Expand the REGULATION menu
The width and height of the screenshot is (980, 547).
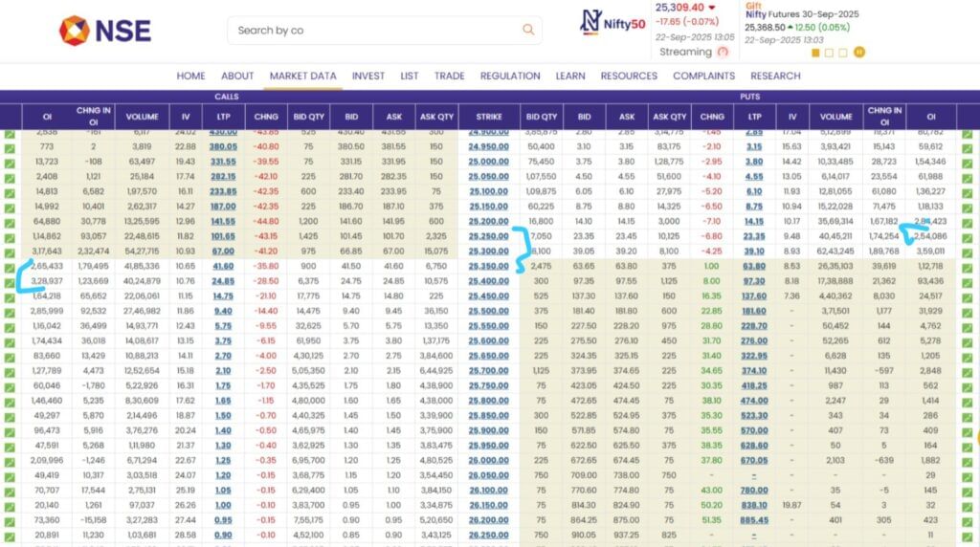510,76
